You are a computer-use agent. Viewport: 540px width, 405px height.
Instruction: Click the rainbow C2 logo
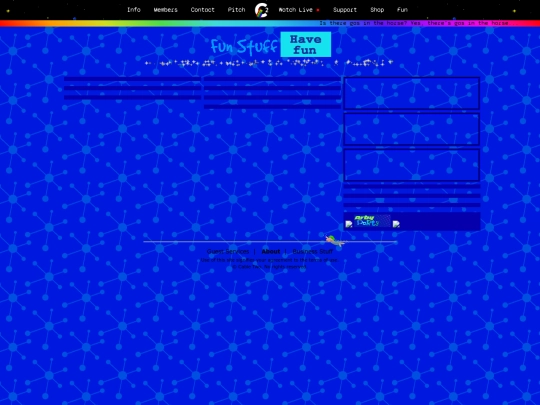click(261, 10)
